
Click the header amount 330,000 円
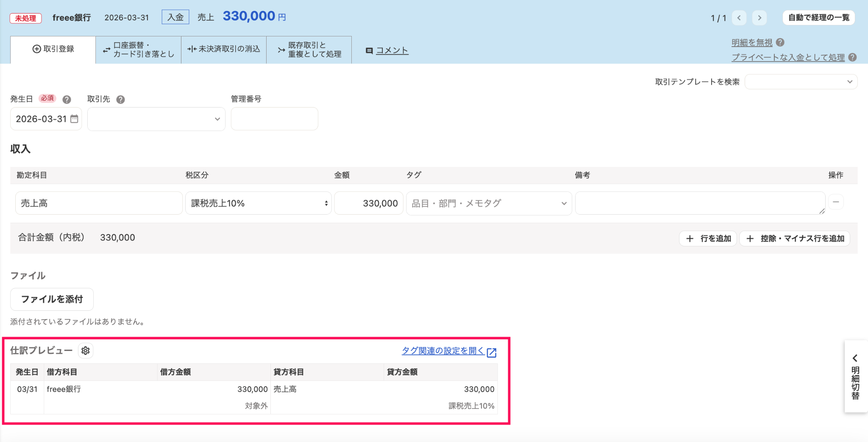pyautogui.click(x=254, y=17)
